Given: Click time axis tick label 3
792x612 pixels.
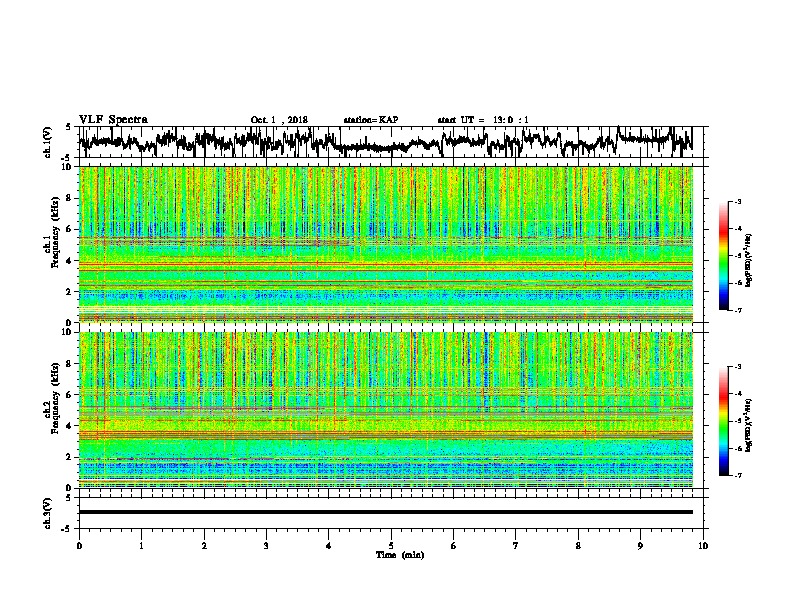Looking at the screenshot, I should click(266, 546).
